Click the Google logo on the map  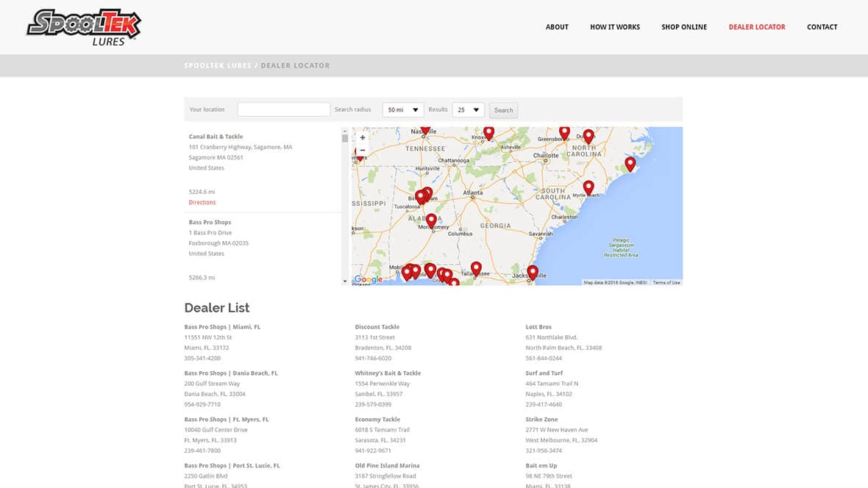coord(368,278)
